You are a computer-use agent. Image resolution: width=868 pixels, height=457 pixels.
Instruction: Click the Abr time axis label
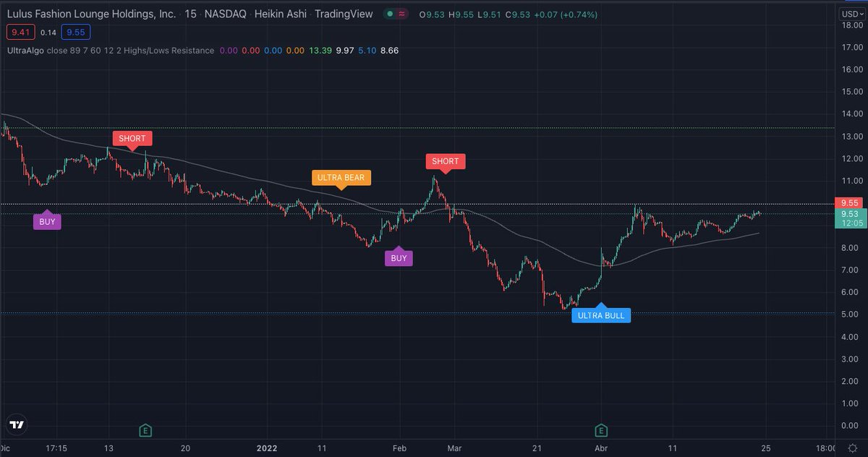[601, 448]
